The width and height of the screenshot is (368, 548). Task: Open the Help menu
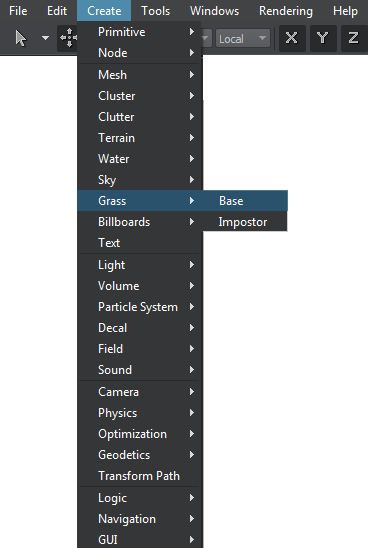tap(345, 11)
